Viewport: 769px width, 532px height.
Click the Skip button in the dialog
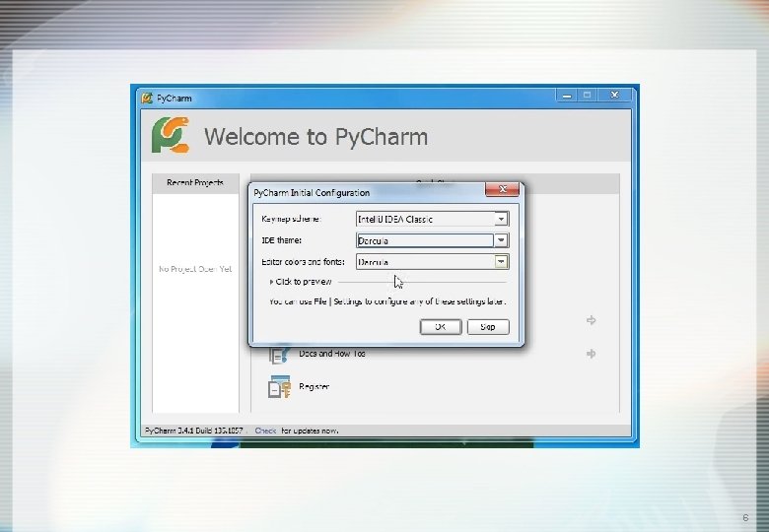[x=488, y=327]
